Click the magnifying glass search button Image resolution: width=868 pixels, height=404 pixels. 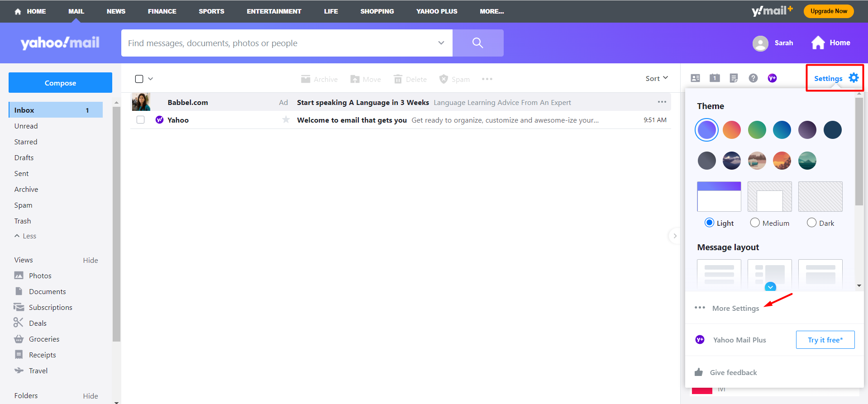477,43
